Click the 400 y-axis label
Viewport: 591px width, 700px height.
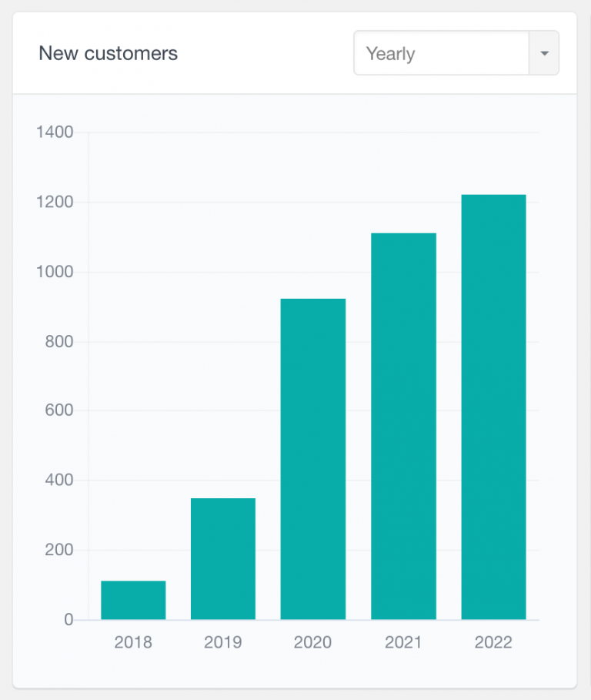(58, 481)
